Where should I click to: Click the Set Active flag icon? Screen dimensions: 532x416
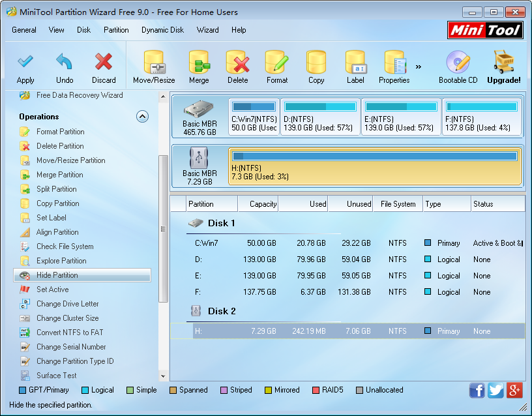25,290
